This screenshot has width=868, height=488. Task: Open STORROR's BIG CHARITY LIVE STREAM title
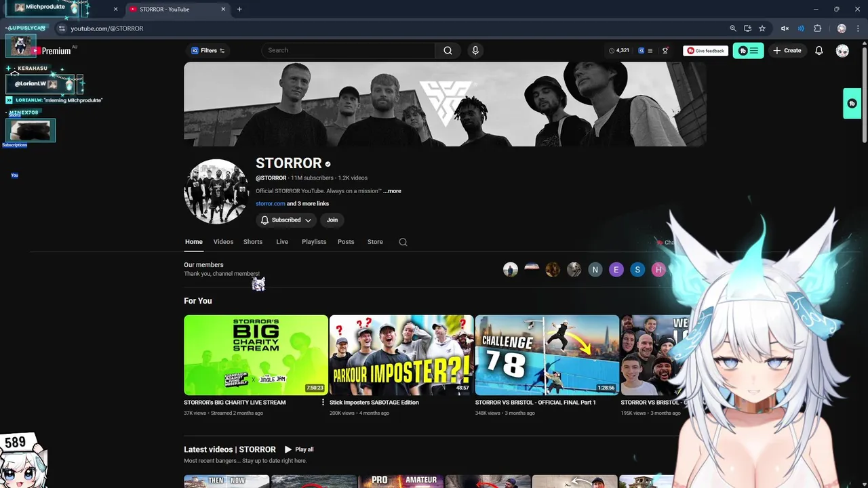click(235, 403)
